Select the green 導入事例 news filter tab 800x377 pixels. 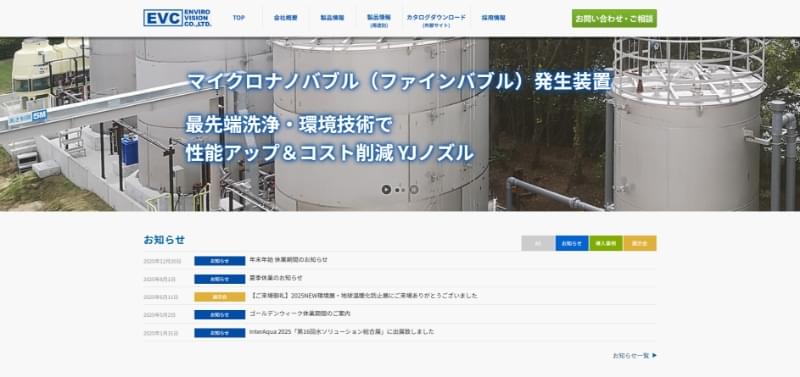coord(606,243)
